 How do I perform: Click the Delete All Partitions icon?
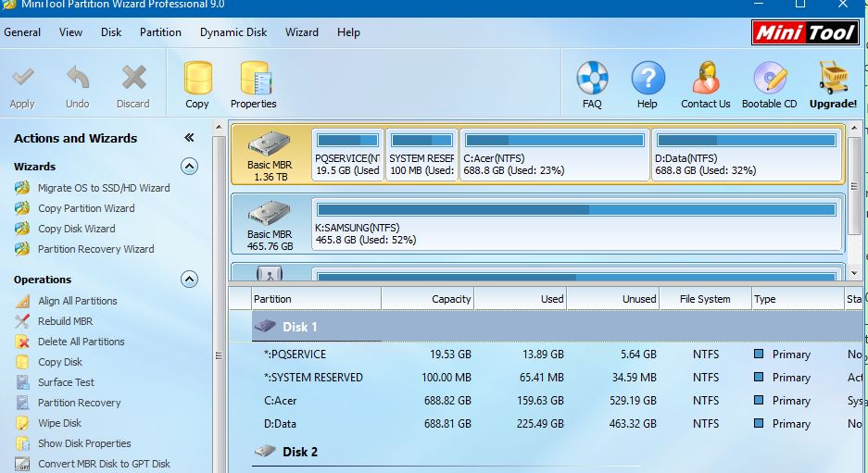click(x=22, y=342)
